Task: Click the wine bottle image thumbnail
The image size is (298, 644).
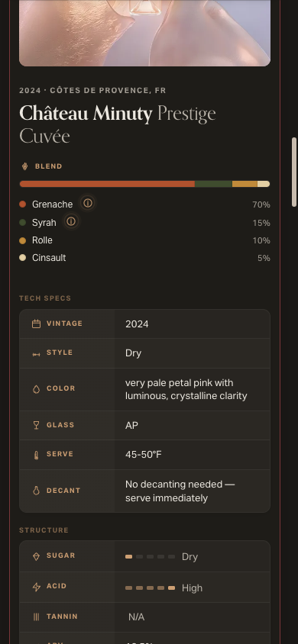Action: [144, 33]
